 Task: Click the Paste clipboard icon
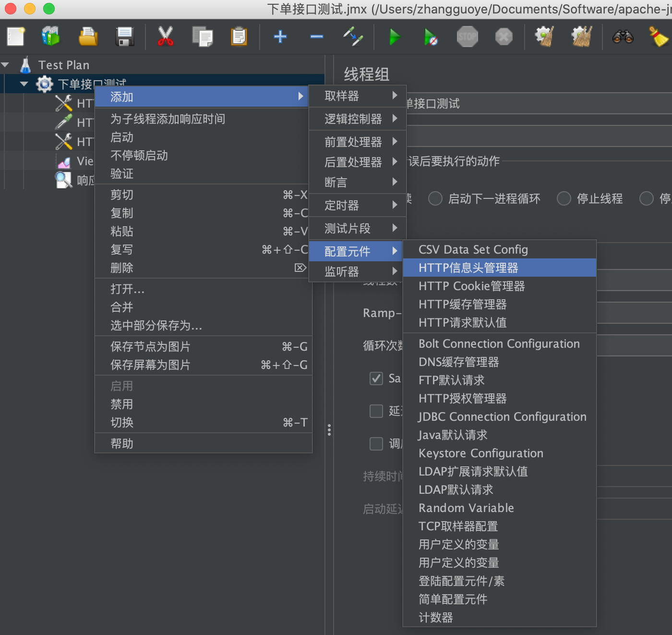(x=239, y=37)
